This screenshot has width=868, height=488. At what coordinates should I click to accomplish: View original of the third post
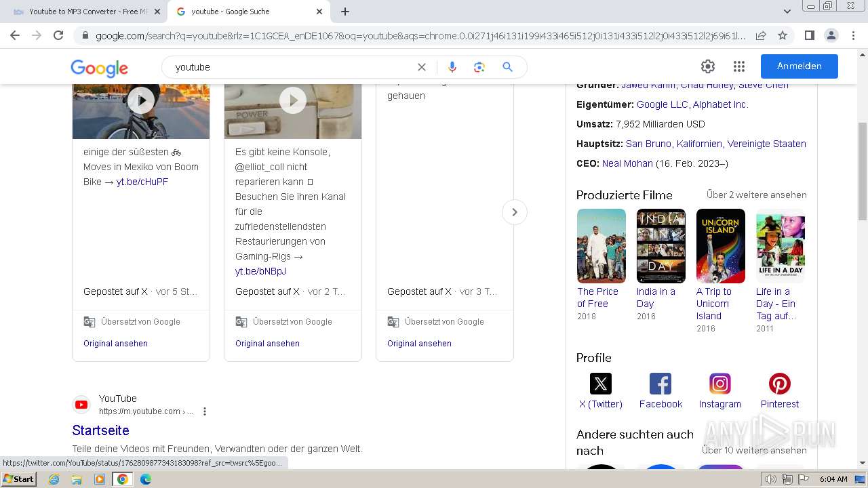point(419,344)
